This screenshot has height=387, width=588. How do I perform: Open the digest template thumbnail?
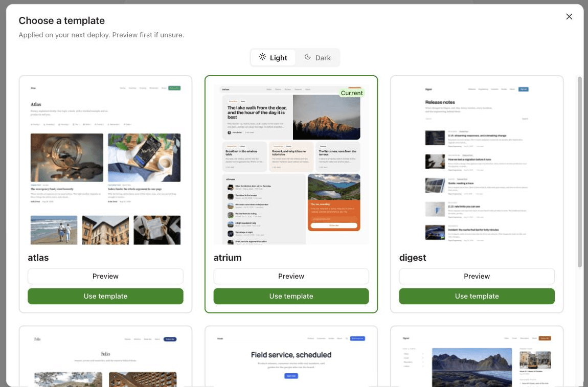click(477, 165)
